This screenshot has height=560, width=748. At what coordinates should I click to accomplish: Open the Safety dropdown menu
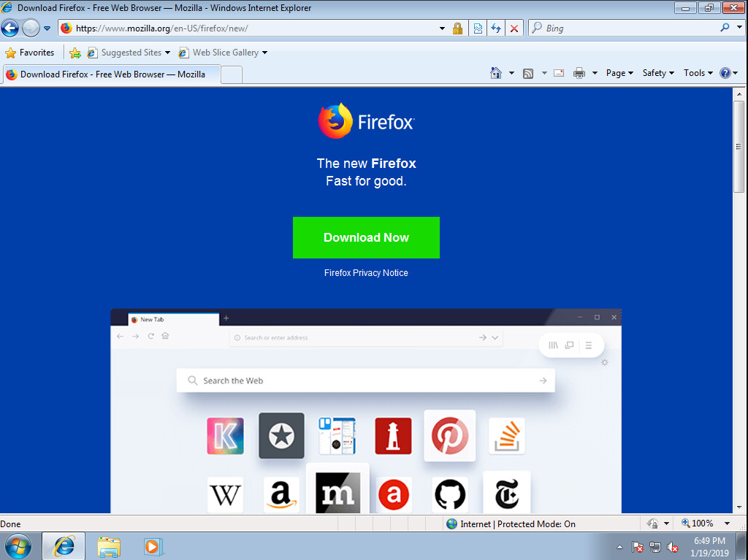coord(658,73)
